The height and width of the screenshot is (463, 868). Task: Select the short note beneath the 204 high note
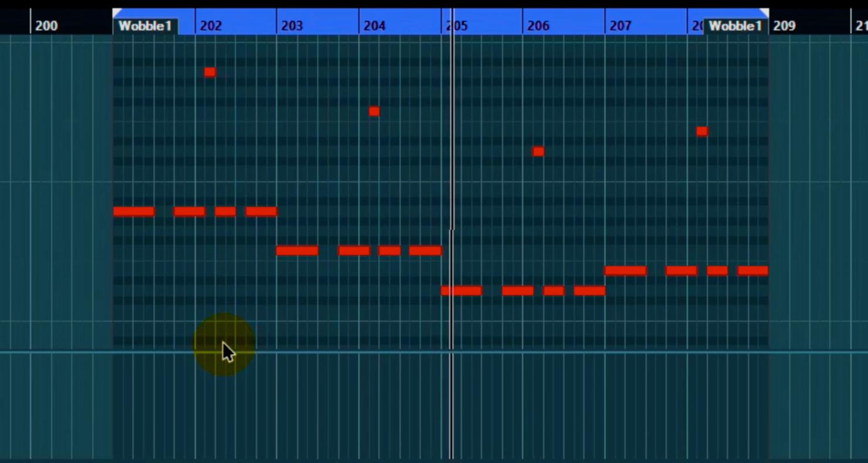coord(389,251)
